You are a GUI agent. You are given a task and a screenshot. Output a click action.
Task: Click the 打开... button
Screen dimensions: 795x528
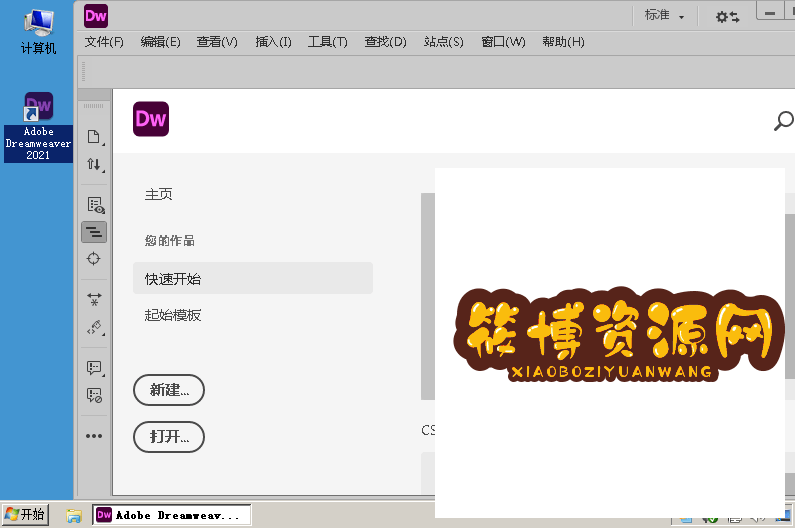(x=169, y=437)
